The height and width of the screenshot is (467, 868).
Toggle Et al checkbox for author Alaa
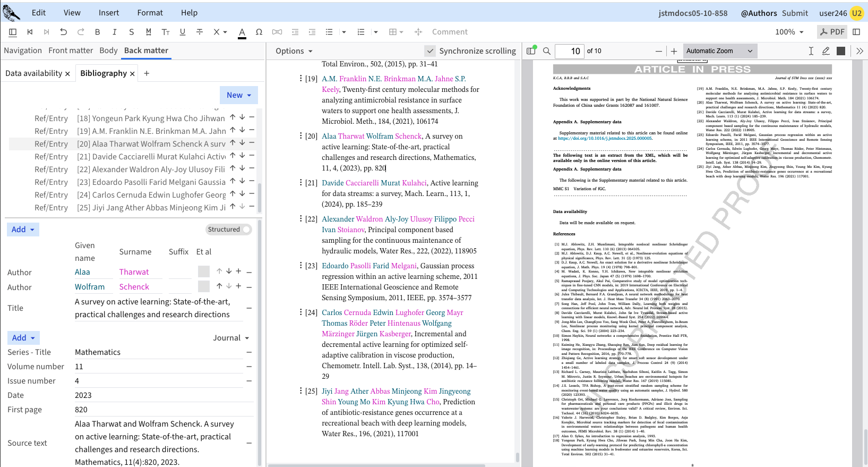click(204, 271)
